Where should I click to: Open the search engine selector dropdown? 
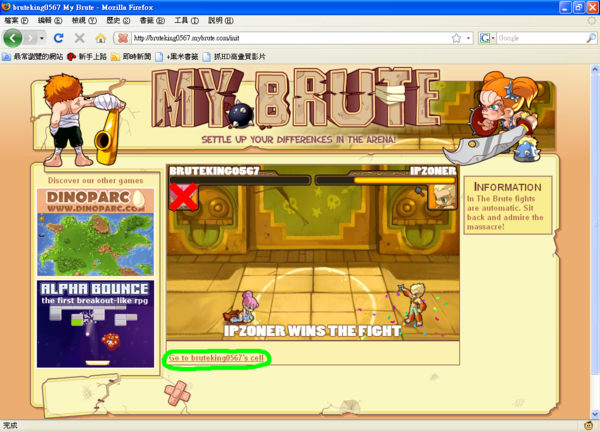pos(487,38)
